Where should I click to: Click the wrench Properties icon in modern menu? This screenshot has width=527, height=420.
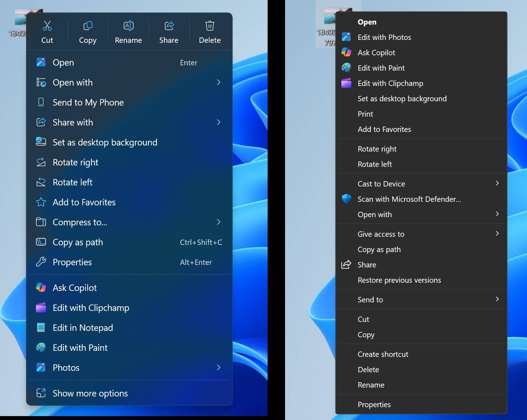(x=41, y=262)
